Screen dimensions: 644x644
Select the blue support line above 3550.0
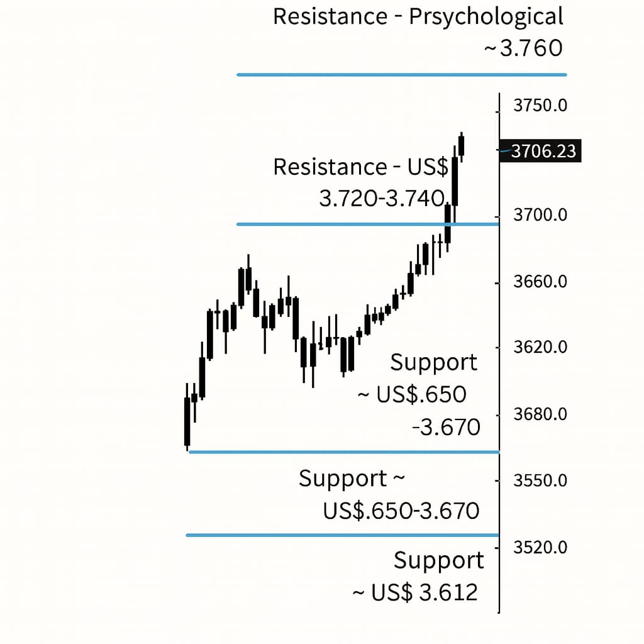343,452
